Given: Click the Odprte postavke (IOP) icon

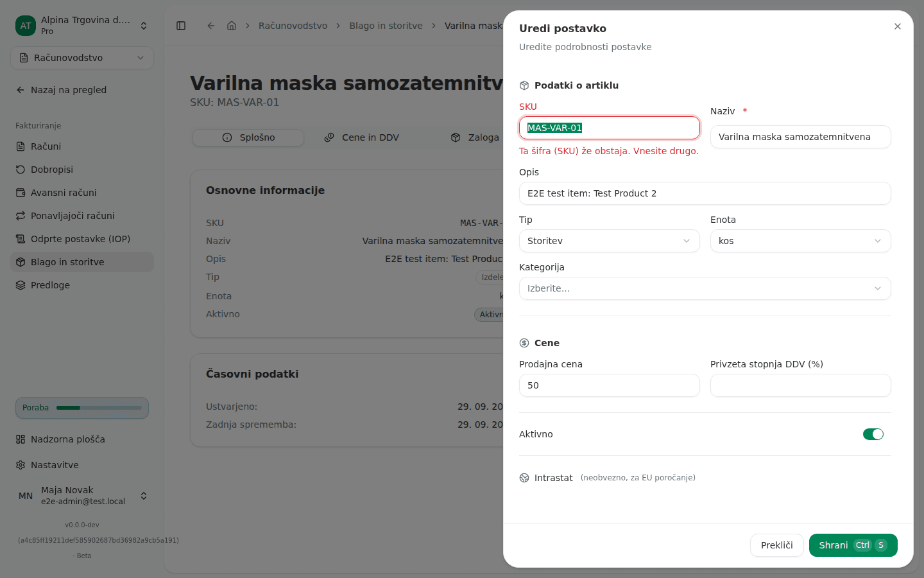Looking at the screenshot, I should tap(21, 239).
